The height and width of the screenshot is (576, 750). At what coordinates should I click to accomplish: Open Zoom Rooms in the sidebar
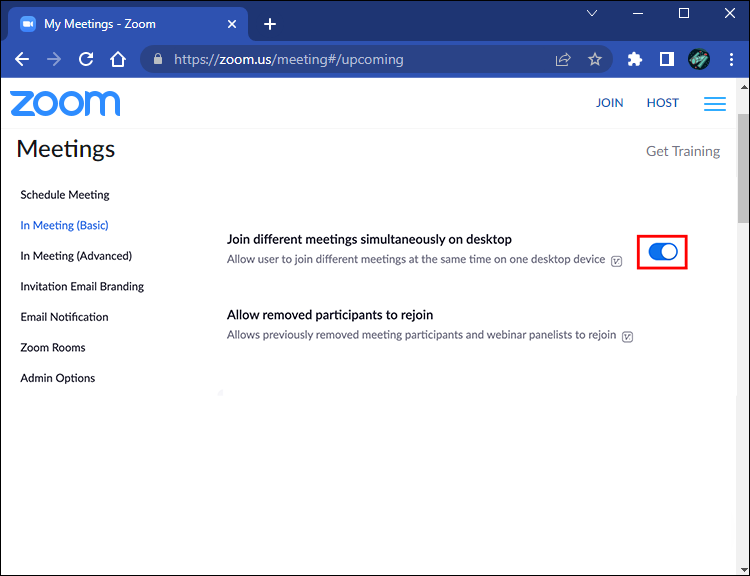[53, 348]
